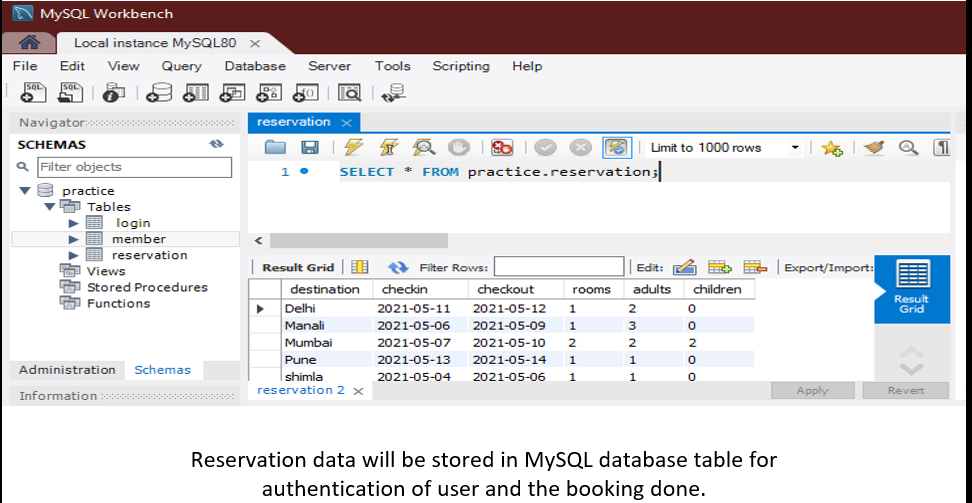Toggle invisible characters pilcrow button
This screenshot has height=503, width=972.
tap(940, 147)
